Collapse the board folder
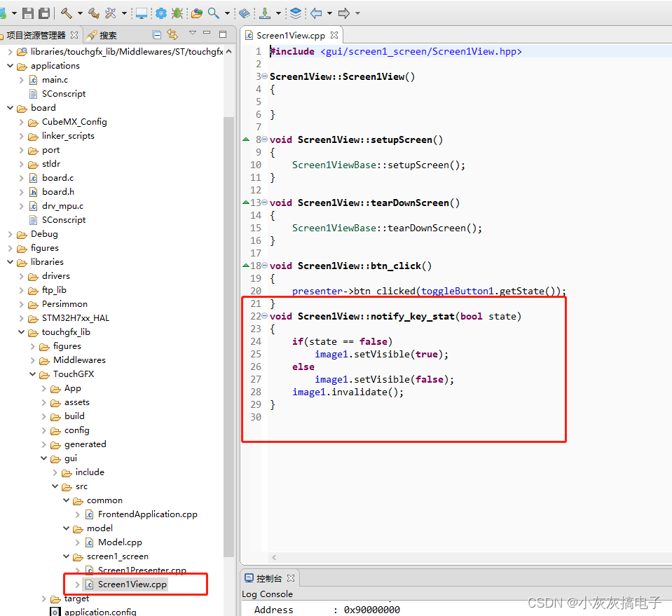This screenshot has height=616, width=672. [x=9, y=107]
